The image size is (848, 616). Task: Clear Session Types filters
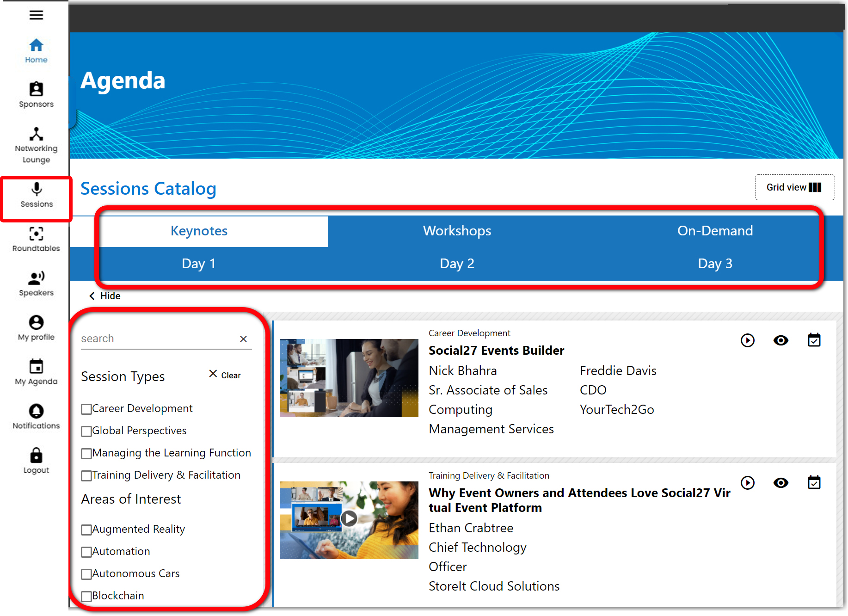pos(225,375)
